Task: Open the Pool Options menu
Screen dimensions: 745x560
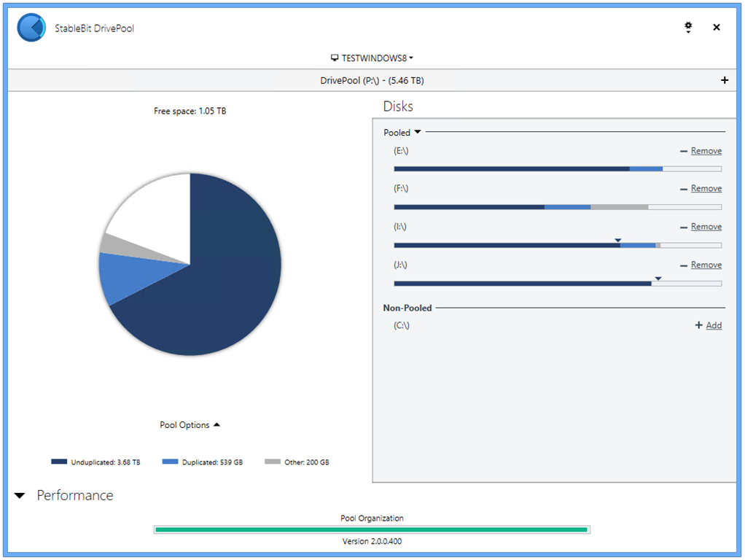Action: point(190,424)
